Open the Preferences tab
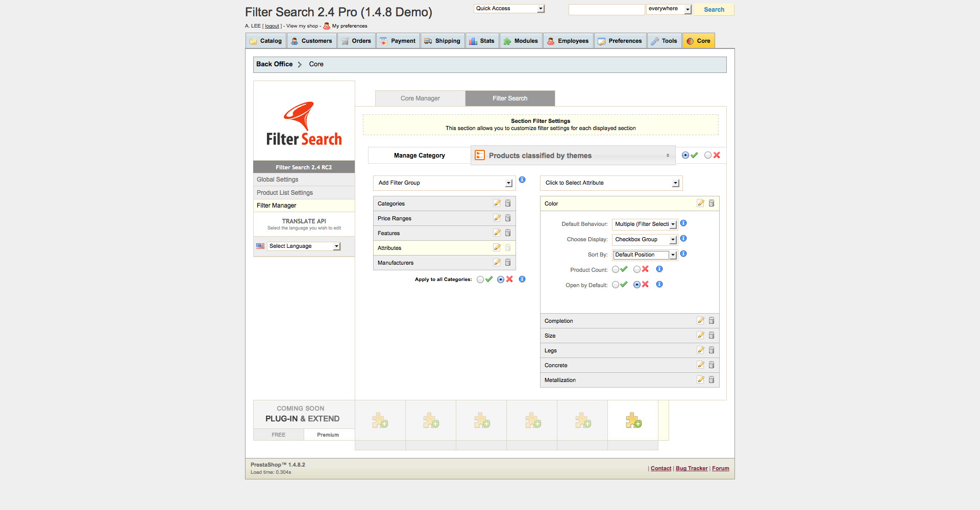Image resolution: width=980 pixels, height=510 pixels. click(x=620, y=41)
